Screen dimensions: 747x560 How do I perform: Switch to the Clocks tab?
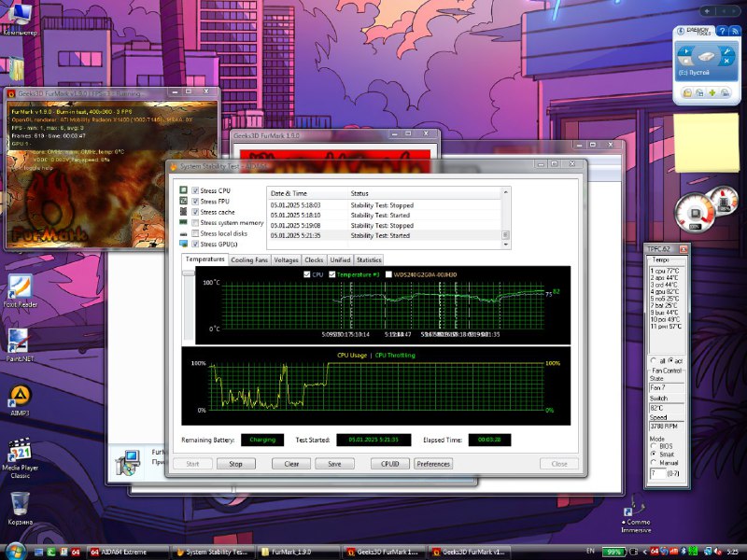click(x=314, y=260)
